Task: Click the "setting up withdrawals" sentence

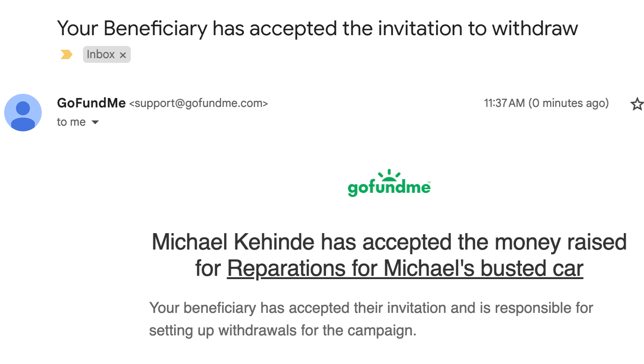Action: tap(283, 331)
